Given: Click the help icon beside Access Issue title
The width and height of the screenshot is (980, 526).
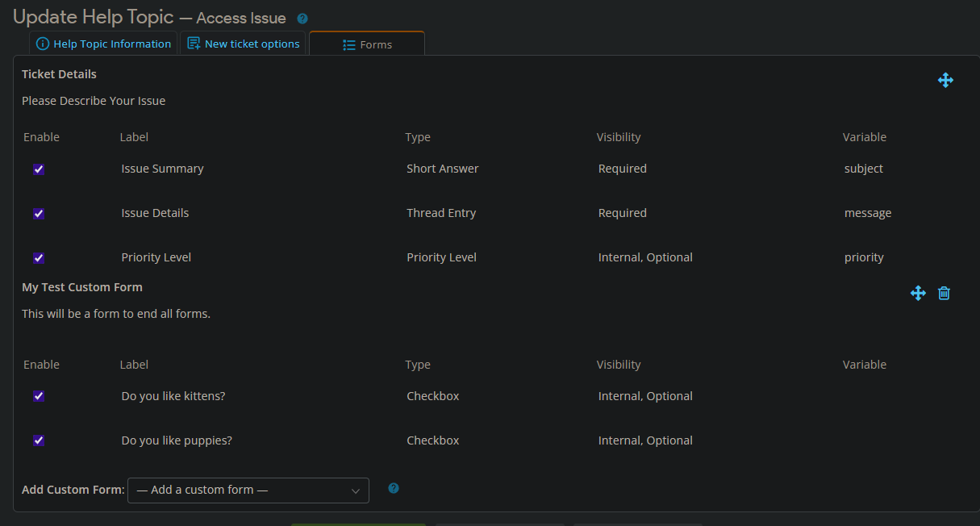Looking at the screenshot, I should click(302, 19).
